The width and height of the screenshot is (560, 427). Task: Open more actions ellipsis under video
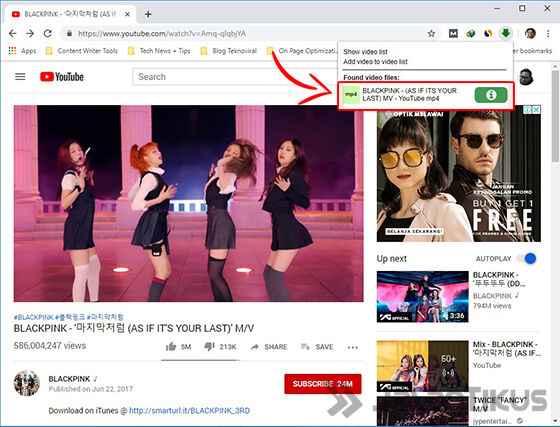[352, 347]
